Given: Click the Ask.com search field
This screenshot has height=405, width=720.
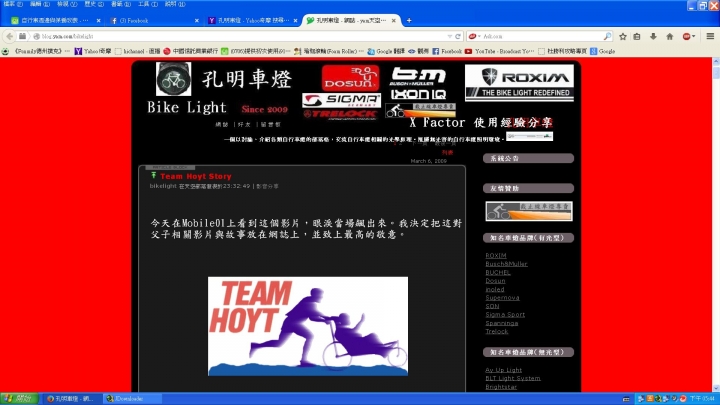Looking at the screenshot, I should [x=542, y=36].
